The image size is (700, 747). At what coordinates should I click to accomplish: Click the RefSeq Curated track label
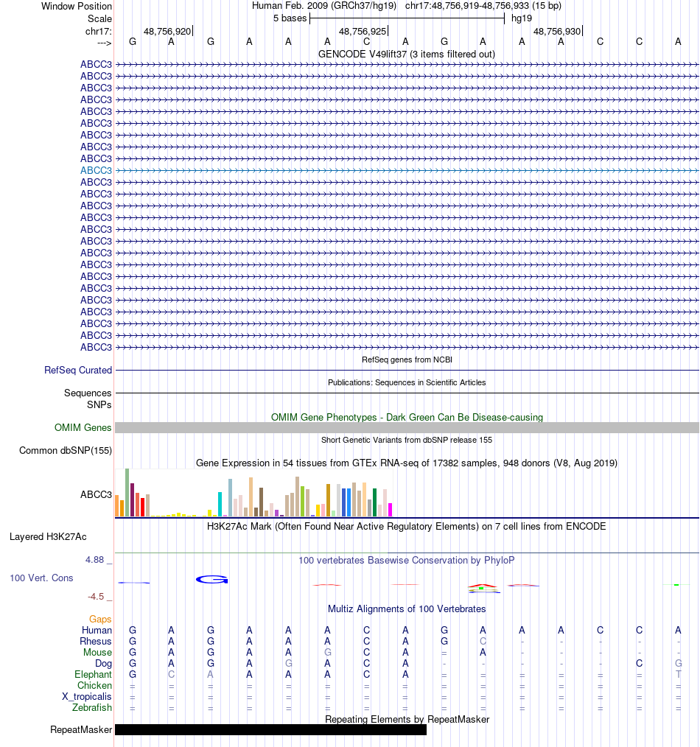pos(78,370)
